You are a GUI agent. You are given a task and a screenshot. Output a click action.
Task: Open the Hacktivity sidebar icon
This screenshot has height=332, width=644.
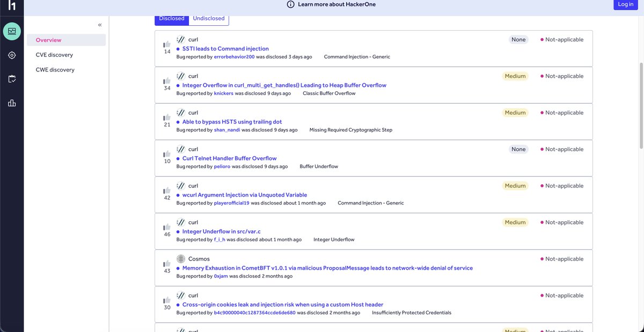point(12,32)
